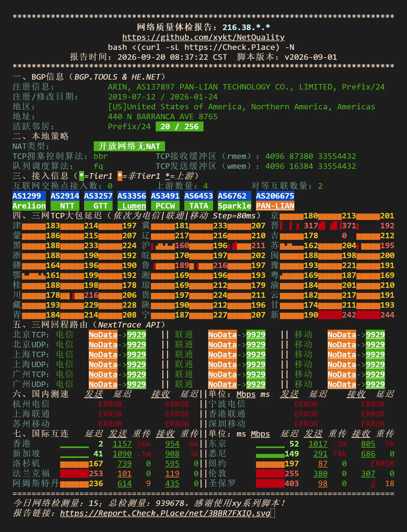The image size is (407, 532).
Task: Select the AS206675 PAN-LIAN badge
Action: (x=275, y=201)
